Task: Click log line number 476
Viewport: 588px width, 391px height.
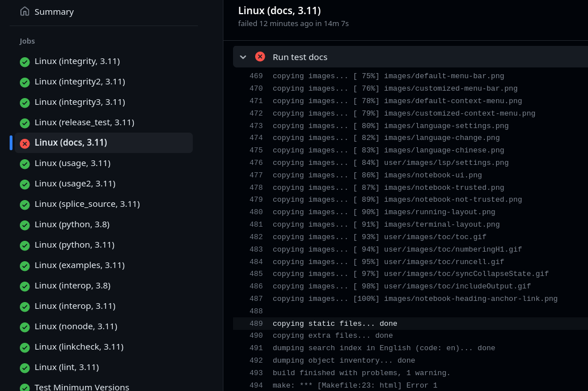Action: coord(256,163)
